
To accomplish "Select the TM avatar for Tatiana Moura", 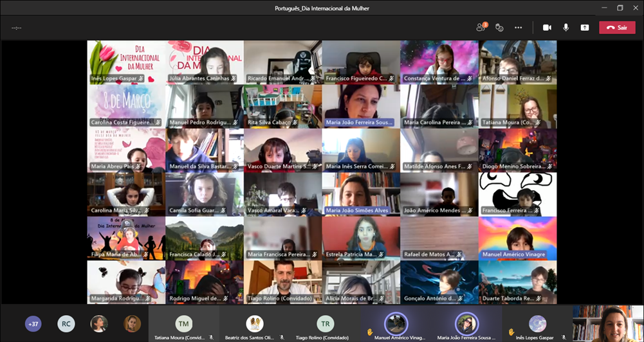I will [184, 323].
